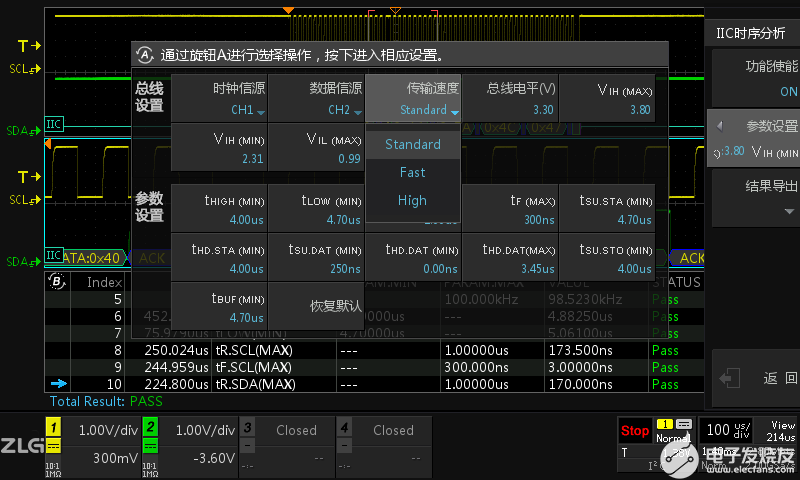Select Standard in speed list
The image size is (800, 480).
(x=412, y=144)
